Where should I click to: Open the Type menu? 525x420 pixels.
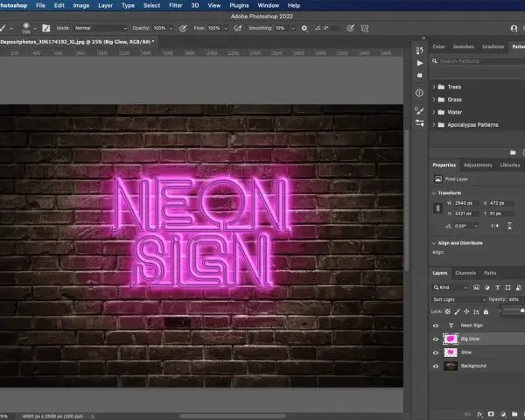[128, 5]
